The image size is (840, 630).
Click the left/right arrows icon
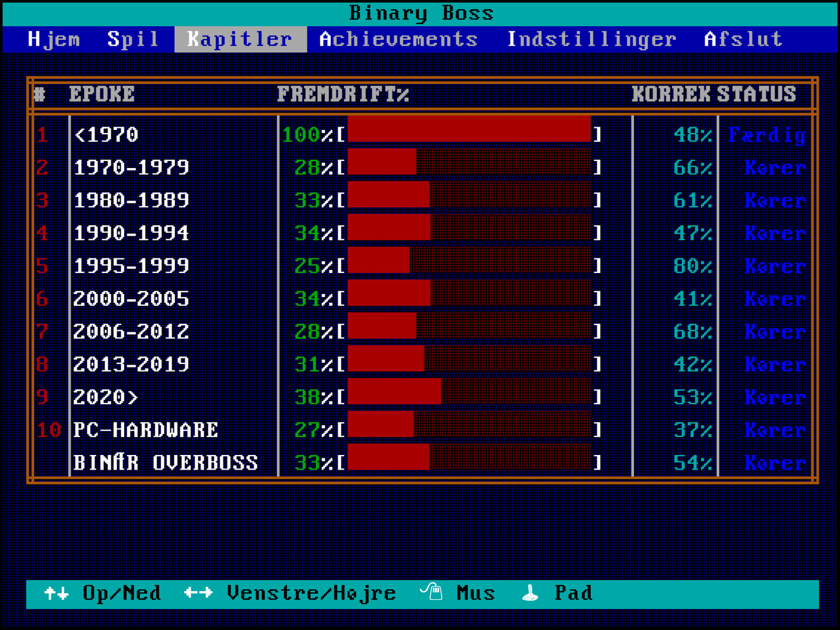pos(198,593)
